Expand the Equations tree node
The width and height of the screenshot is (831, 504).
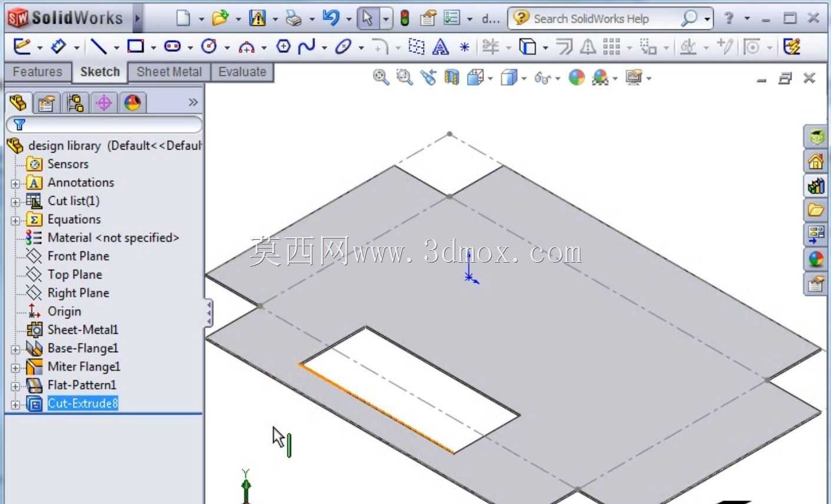tap(15, 221)
